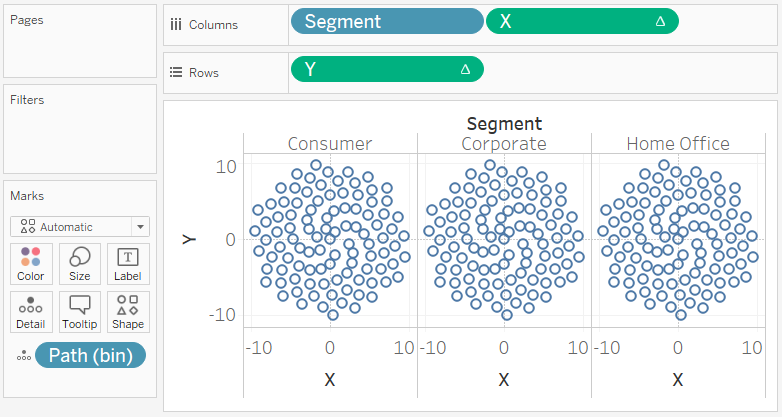The width and height of the screenshot is (782, 417).
Task: Open the Label marks card
Action: coord(128,264)
